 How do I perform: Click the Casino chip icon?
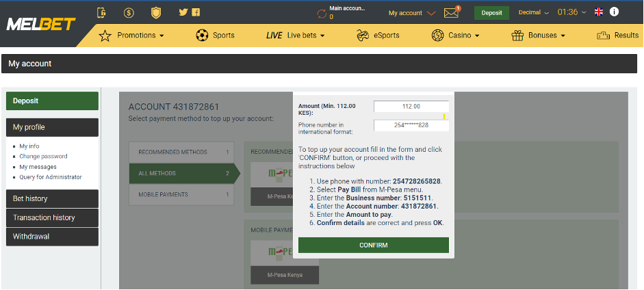[438, 36]
